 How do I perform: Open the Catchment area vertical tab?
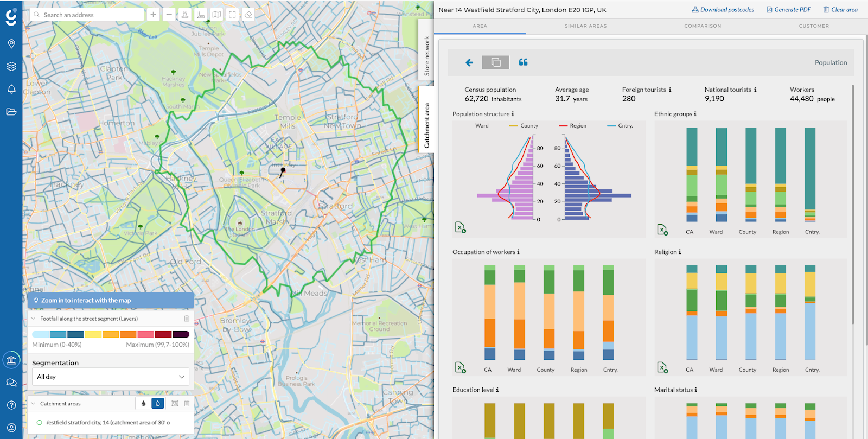coord(427,125)
